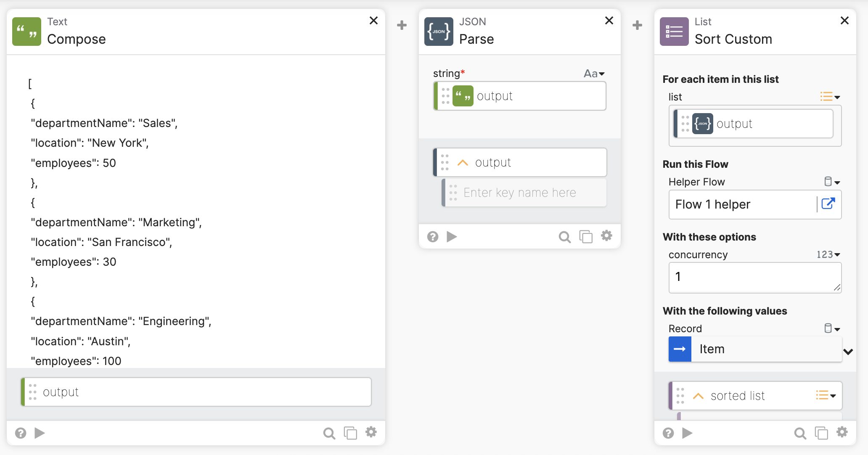Open the Helper Flow type dropdown
Image resolution: width=868 pixels, height=455 pixels.
(831, 182)
